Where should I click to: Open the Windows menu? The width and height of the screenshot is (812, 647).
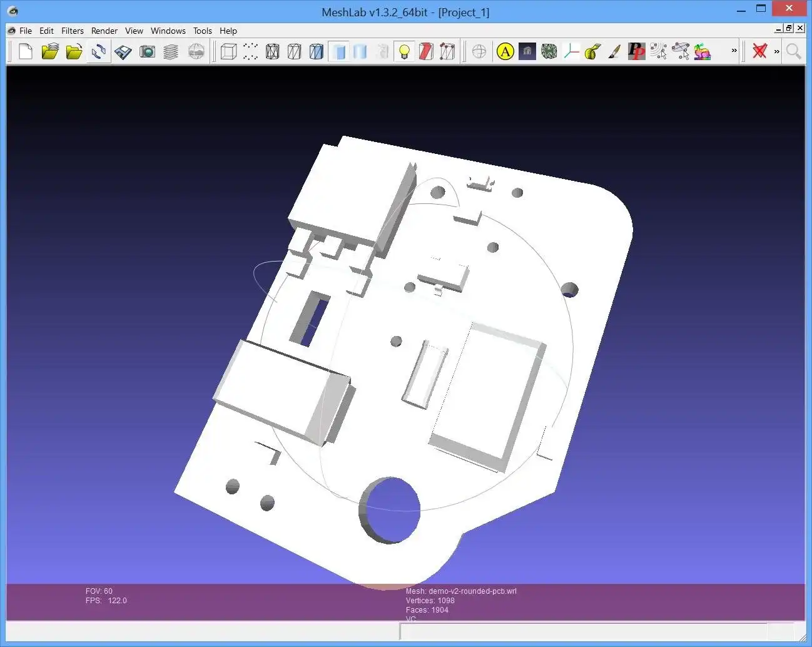[x=168, y=31]
